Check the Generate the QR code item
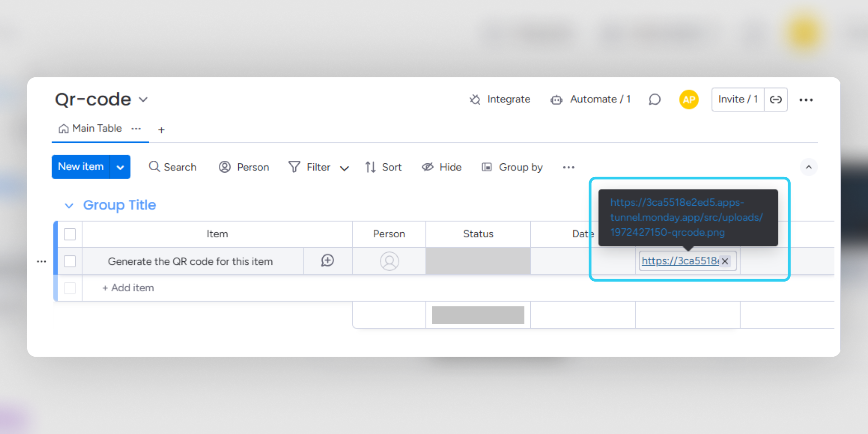 [70, 261]
